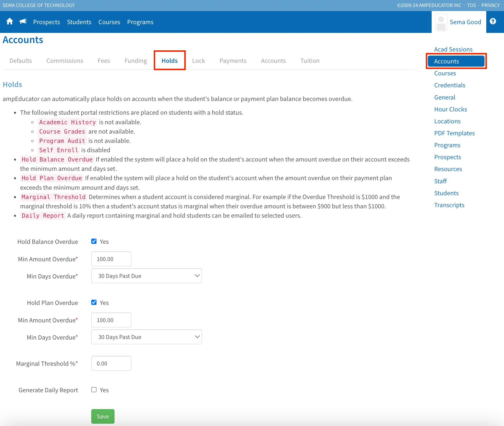Screen dimensions: 504x426
Task: Open the megaphone announcements icon
Action: (23, 22)
